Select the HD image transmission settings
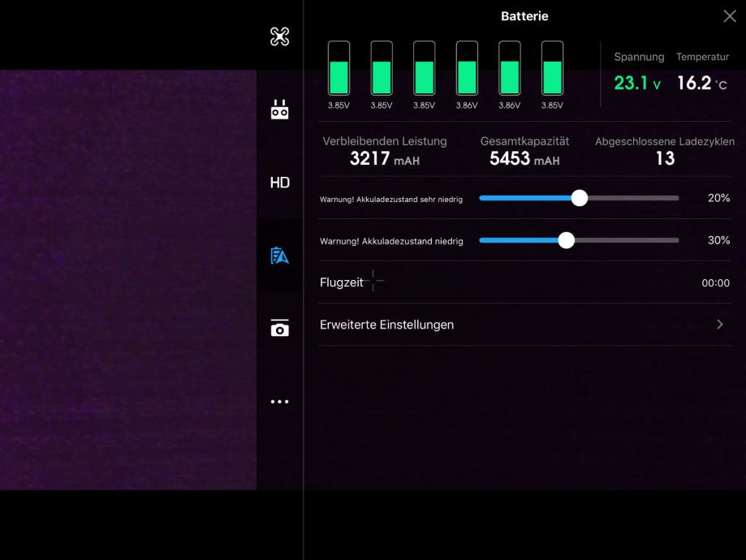Screen dimensions: 746x560 279,183
